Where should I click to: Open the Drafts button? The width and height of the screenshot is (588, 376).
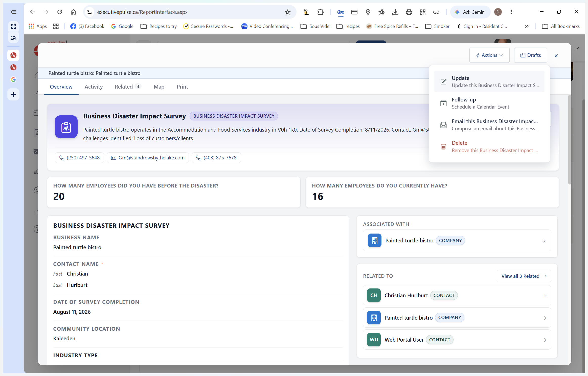coord(530,55)
